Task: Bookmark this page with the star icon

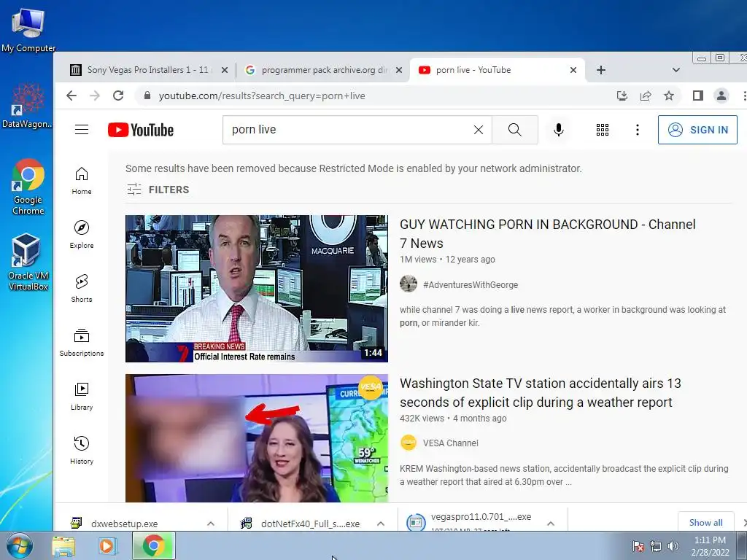Action: click(669, 96)
